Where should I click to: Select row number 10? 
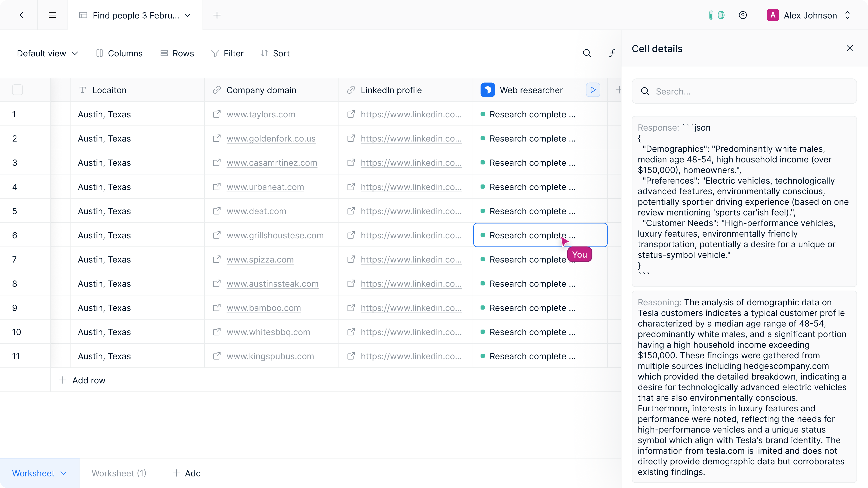coord(16,332)
